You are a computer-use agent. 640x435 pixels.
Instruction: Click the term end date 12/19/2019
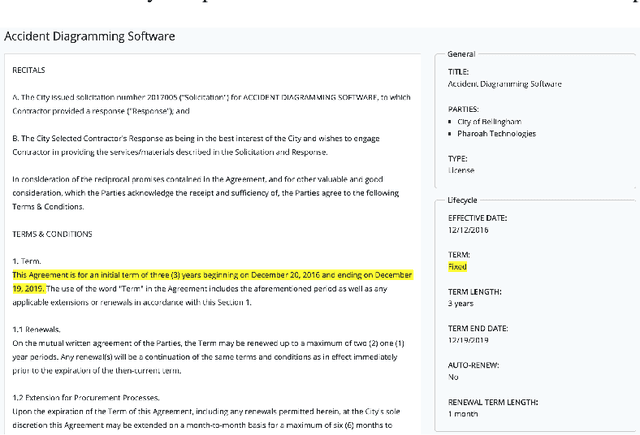point(469,340)
